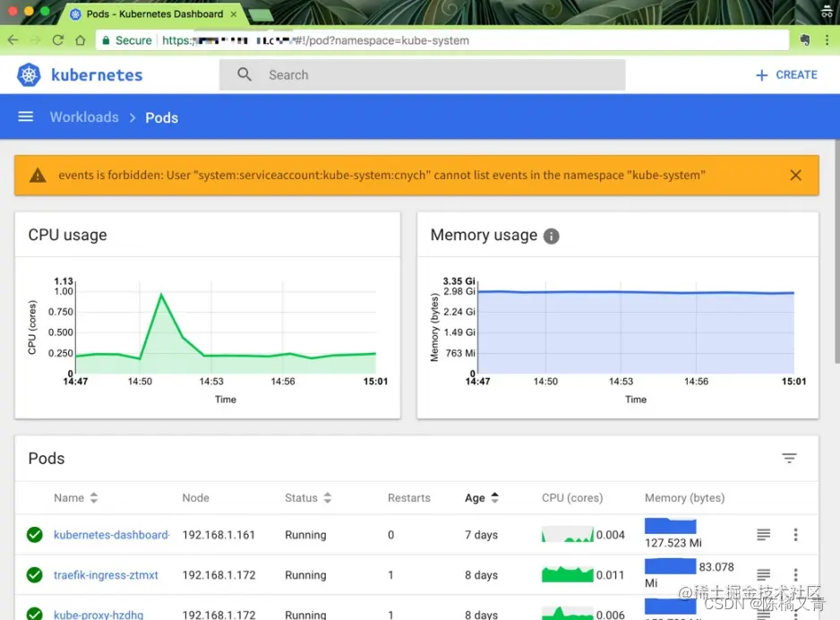The width and height of the screenshot is (840, 620).
Task: Close the Pods Kubernetes Dashboard tab
Action: coord(234,14)
